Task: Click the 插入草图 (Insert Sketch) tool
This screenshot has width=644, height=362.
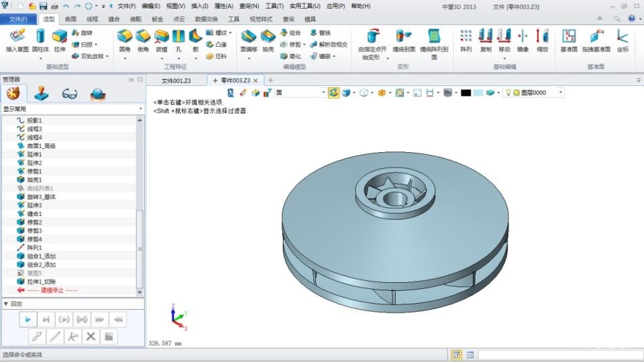Action: 17,40
